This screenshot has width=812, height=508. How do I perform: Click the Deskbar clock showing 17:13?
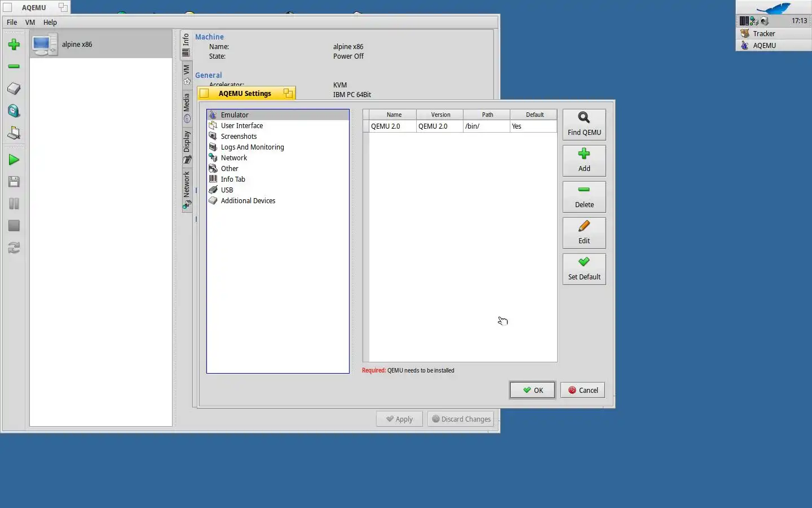coord(799,21)
